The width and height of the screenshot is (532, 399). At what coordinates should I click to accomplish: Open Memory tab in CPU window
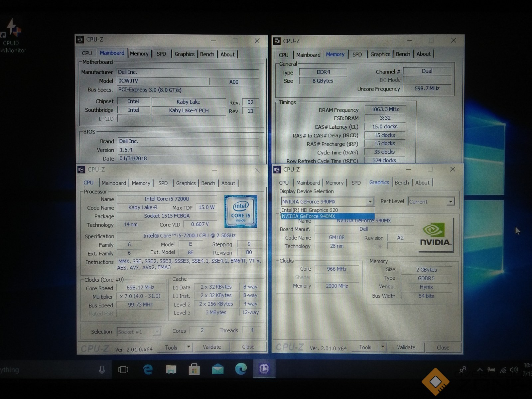tap(141, 183)
